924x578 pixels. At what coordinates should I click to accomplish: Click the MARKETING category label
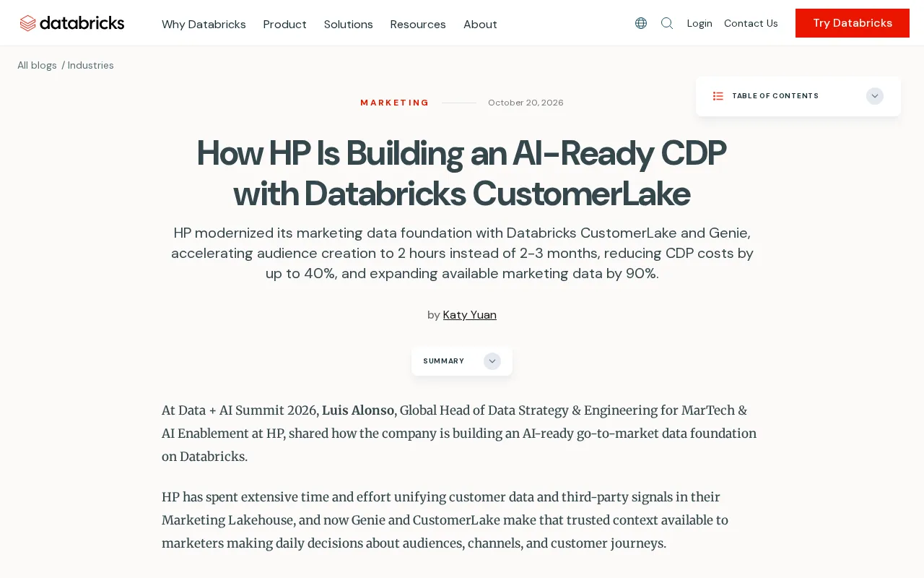(x=395, y=103)
